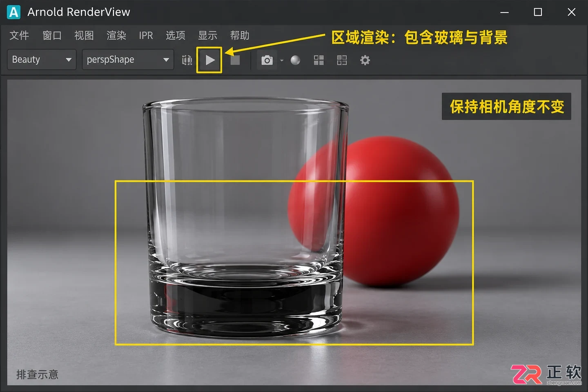The width and height of the screenshot is (588, 392).
Task: Open render settings gear icon
Action: point(365,60)
